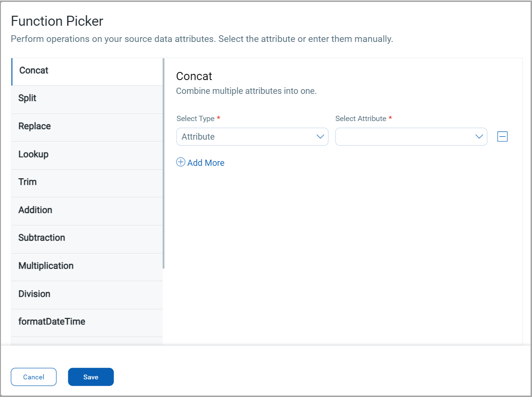The width and height of the screenshot is (532, 397).
Task: Open the Select Type Attribute dropdown
Action: tap(252, 137)
